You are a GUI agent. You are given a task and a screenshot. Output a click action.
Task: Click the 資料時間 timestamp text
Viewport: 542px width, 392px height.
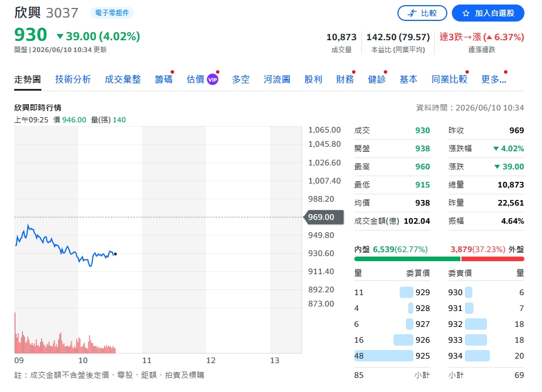click(x=470, y=108)
